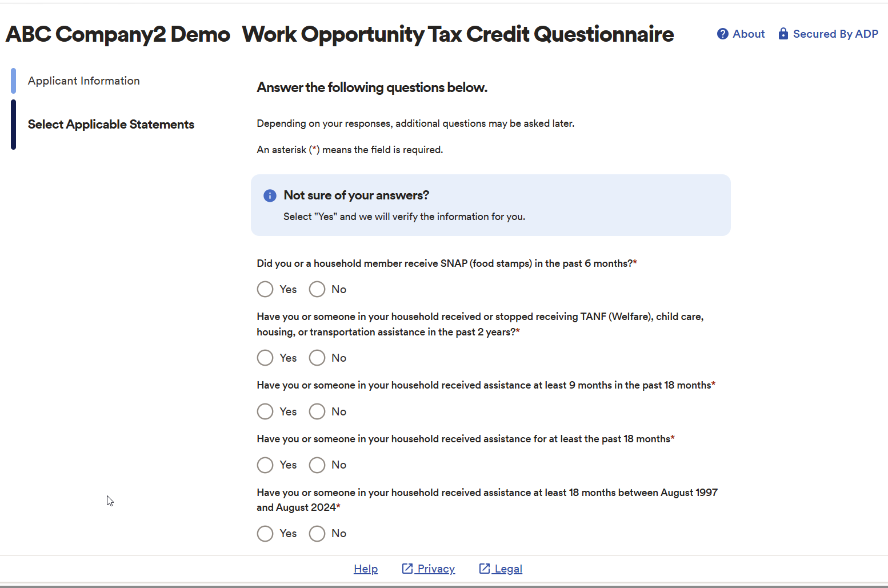This screenshot has width=888, height=588.
Task: Click the Legal link in the footer
Action: point(509,569)
